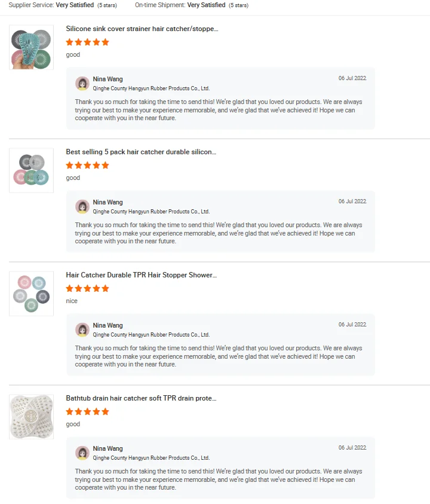Click Qinghe County Hangyun Rubber company in fourth reply
This screenshot has width=430, height=504.
tap(151, 458)
